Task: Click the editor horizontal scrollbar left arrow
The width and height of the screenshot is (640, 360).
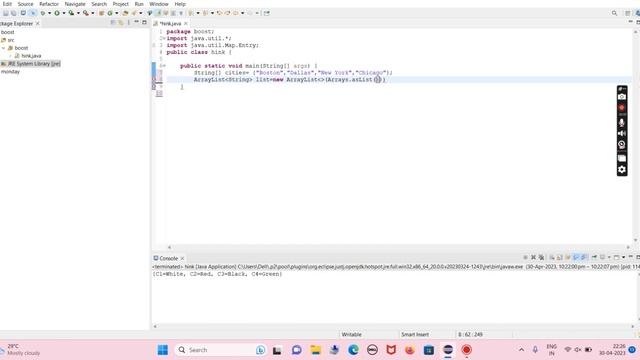Action: coord(169,247)
